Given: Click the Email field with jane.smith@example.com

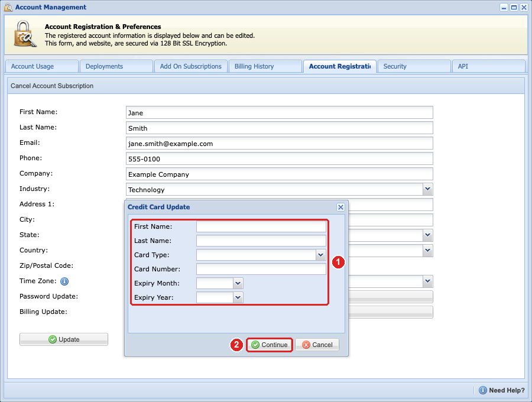Looking at the screenshot, I should 279,143.
